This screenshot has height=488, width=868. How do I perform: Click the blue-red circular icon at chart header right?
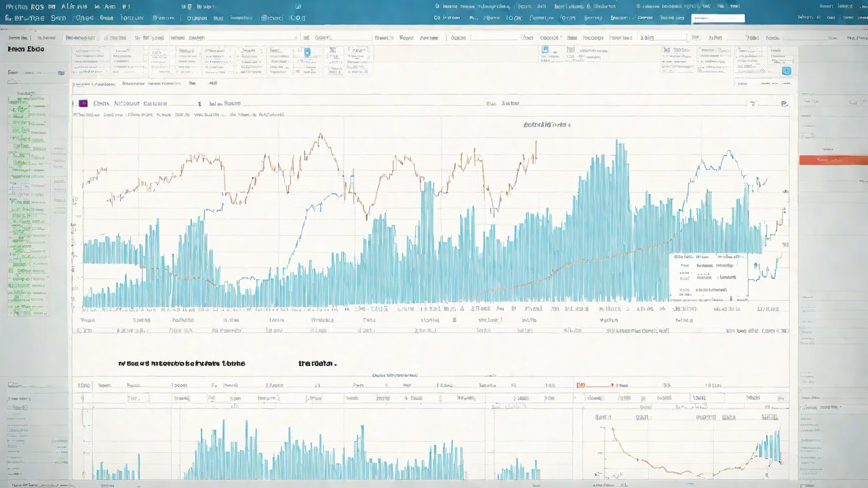click(x=784, y=104)
